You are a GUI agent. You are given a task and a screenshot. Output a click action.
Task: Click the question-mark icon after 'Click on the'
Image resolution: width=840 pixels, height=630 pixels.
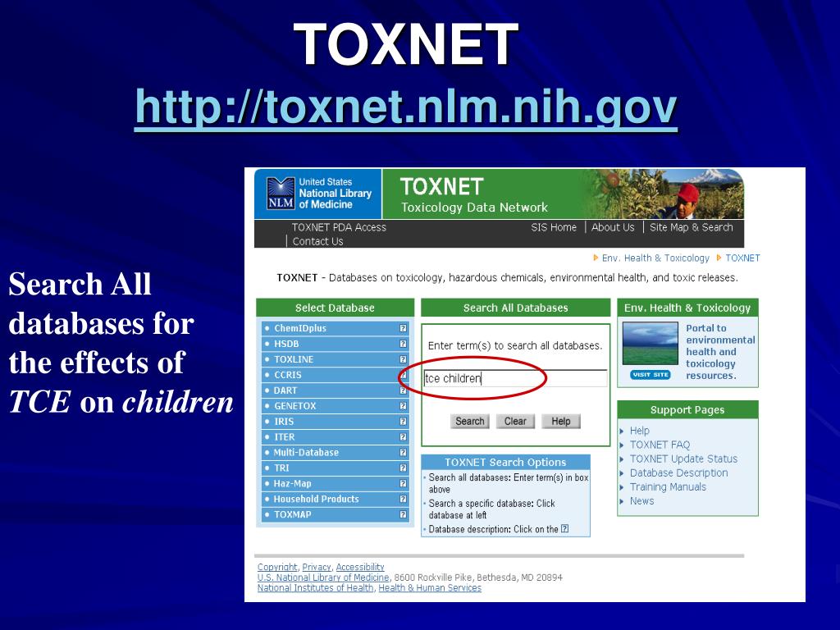point(564,529)
